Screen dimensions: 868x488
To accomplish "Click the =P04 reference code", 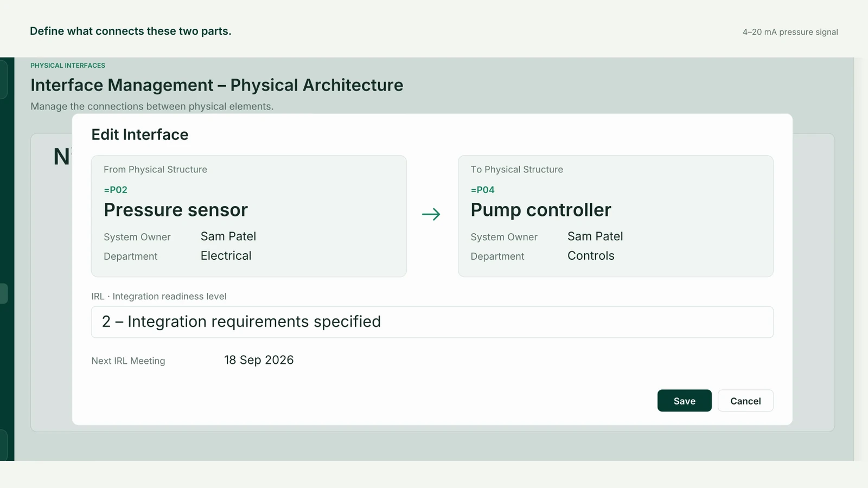I will point(482,190).
